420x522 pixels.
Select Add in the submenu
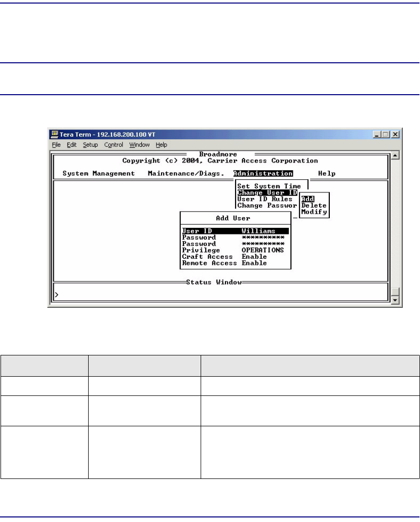point(308,199)
